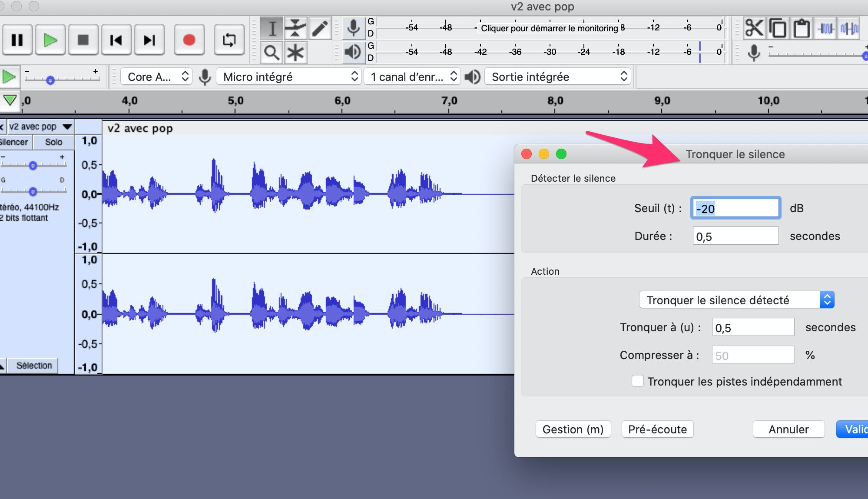868x499 pixels.
Task: Click the device toolbar speaker icon
Action: click(x=472, y=77)
